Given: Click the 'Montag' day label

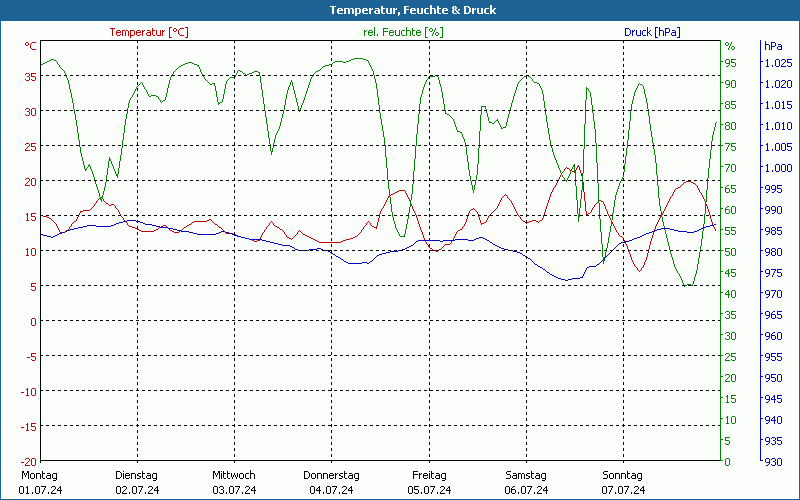Looking at the screenshot, I should pyautogui.click(x=39, y=475).
